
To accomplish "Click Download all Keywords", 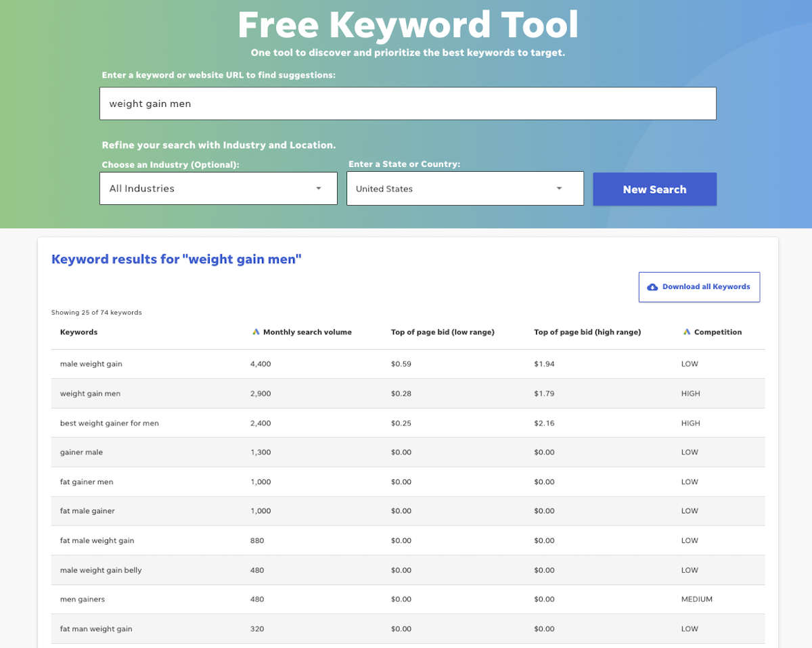I will 699,287.
